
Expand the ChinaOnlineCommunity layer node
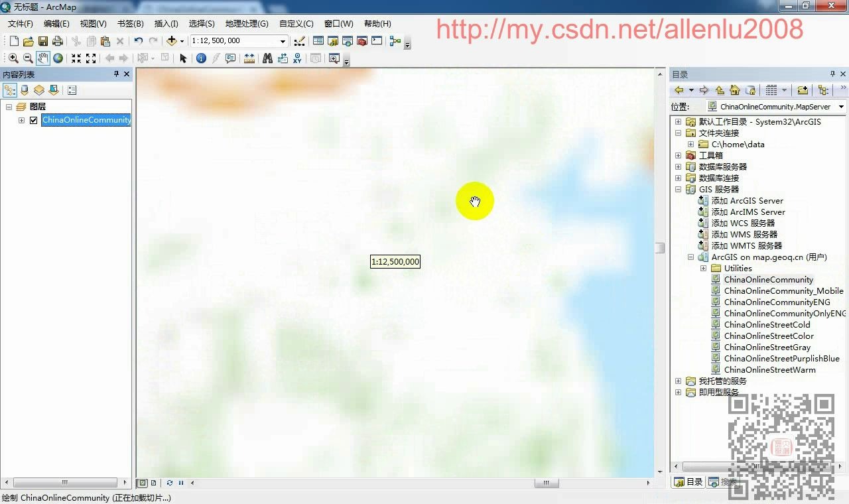click(x=21, y=120)
